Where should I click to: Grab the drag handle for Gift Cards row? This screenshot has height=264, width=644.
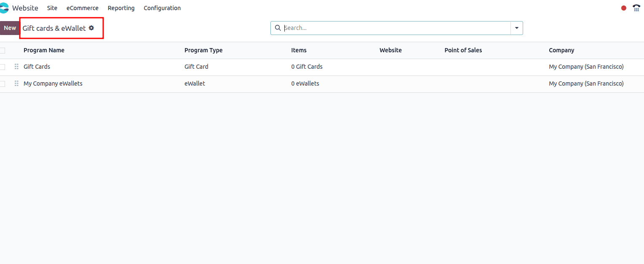click(16, 67)
